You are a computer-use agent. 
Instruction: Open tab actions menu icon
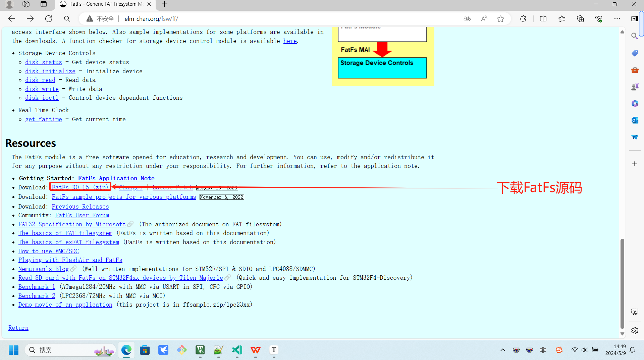[x=44, y=4]
